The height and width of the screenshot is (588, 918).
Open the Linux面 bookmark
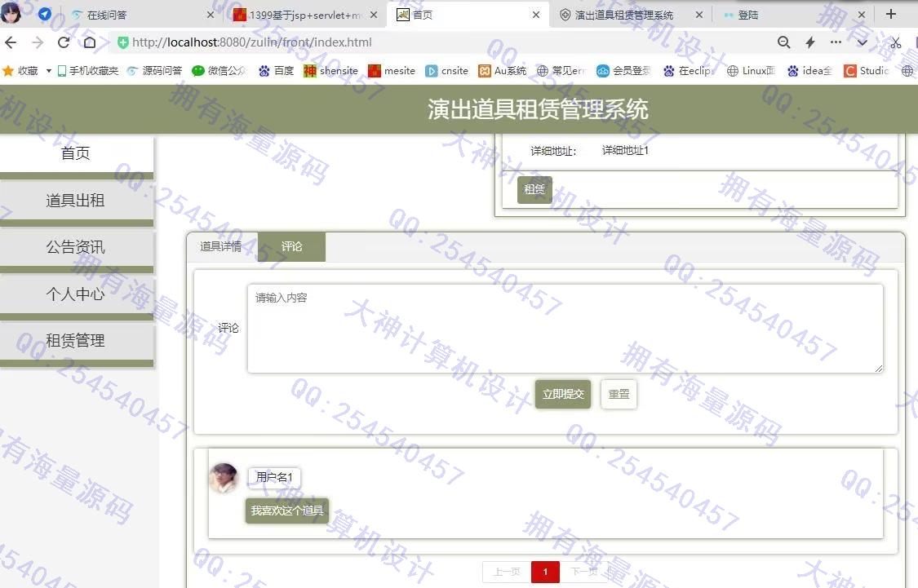coord(751,71)
